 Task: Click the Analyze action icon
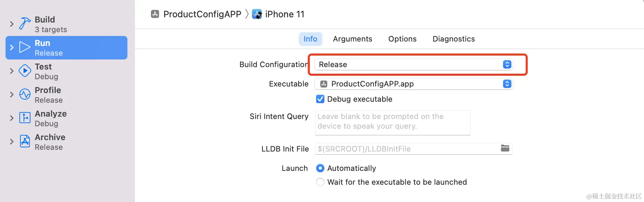25,118
